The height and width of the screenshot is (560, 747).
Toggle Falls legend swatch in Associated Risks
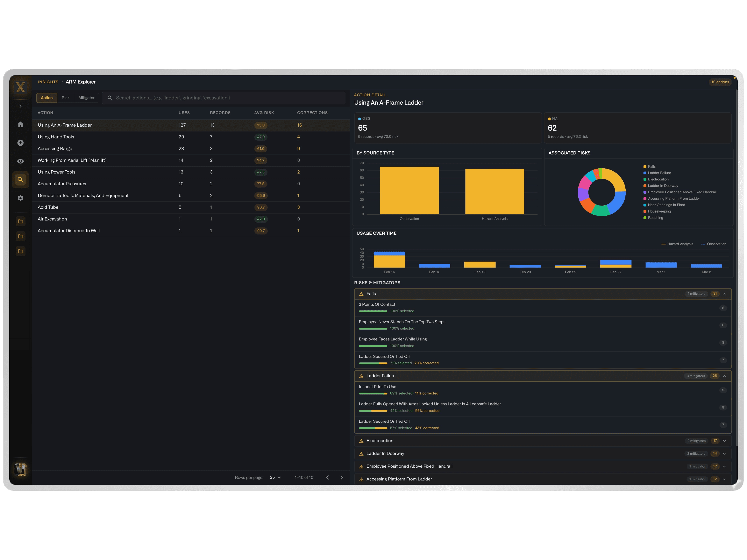[645, 167]
